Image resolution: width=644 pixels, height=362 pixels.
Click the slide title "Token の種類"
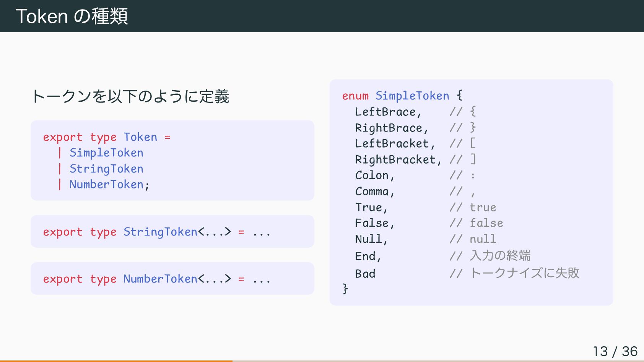[x=72, y=16]
